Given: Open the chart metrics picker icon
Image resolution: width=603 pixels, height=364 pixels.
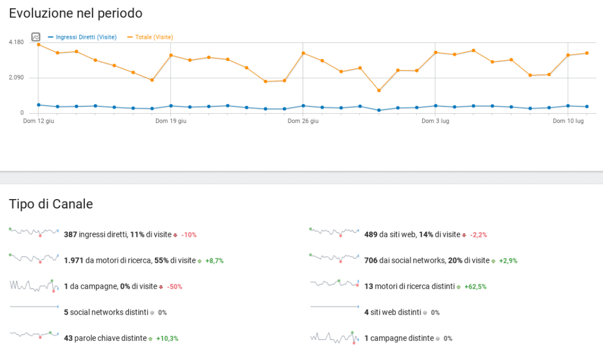Looking at the screenshot, I should click(x=36, y=37).
